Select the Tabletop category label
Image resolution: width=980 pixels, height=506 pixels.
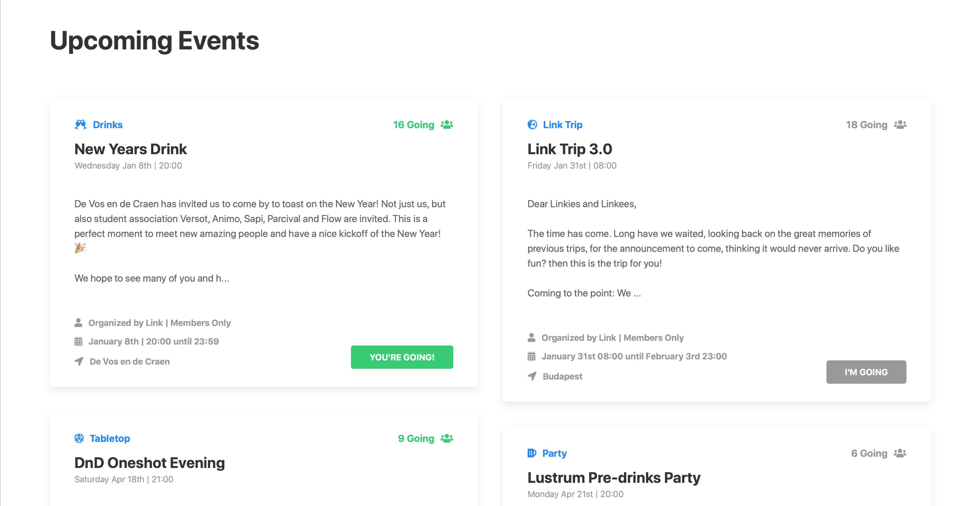[110, 438]
